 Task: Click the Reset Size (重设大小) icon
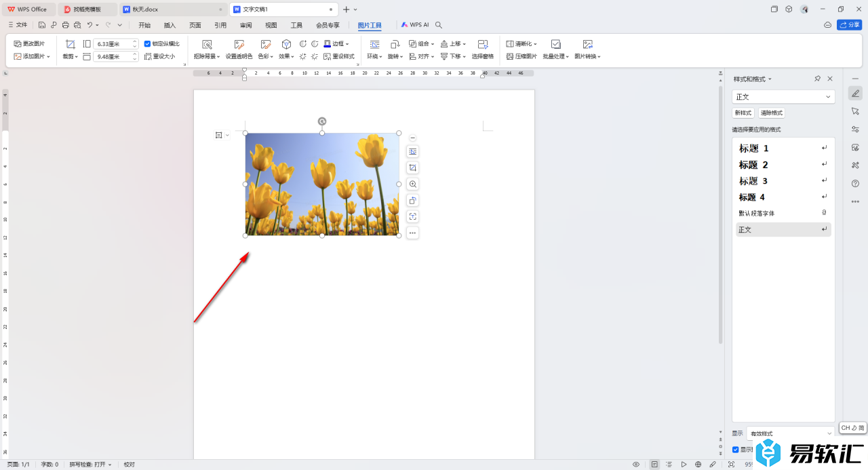159,56
